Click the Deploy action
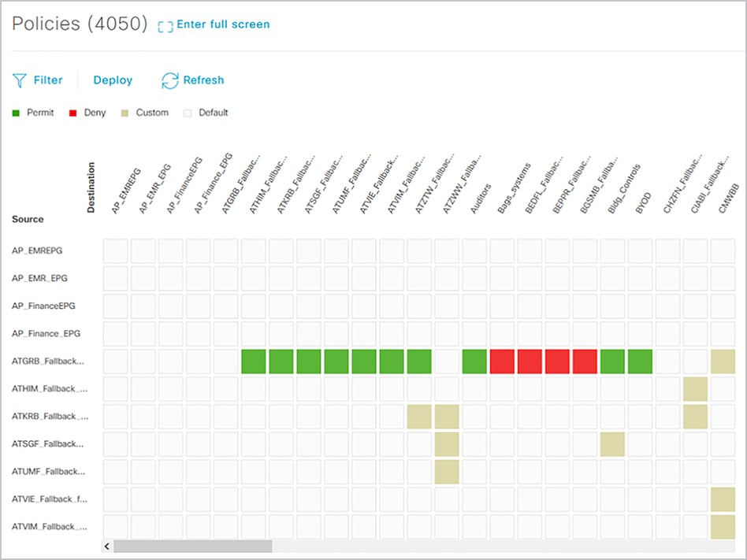The width and height of the screenshot is (747, 560). tap(112, 80)
